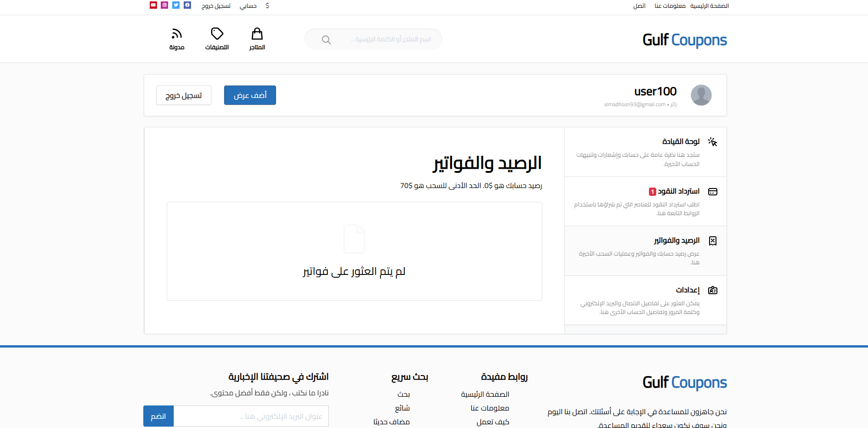This screenshot has height=428, width=868.
Task: Open the Instagram profile icon
Action: point(164,5)
